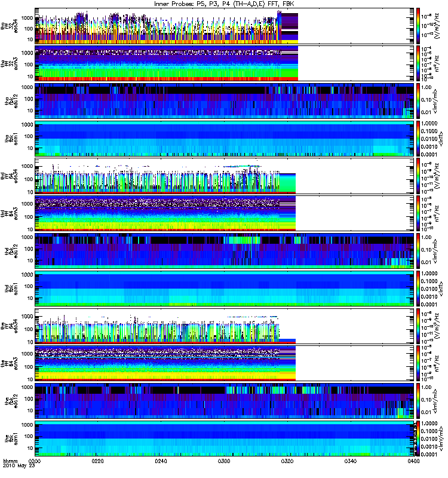Click the 0340 time axis label
The width and height of the screenshot is (448, 478).
[x=350, y=461]
